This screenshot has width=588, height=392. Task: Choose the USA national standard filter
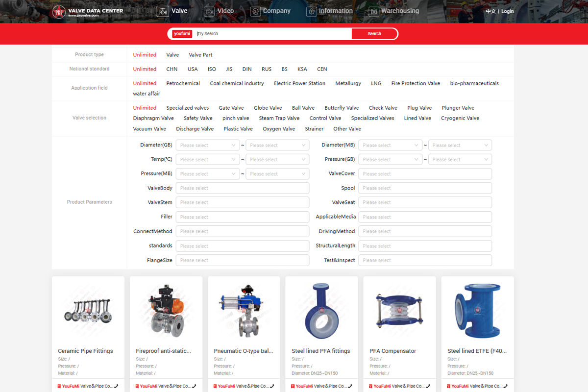[193, 69]
